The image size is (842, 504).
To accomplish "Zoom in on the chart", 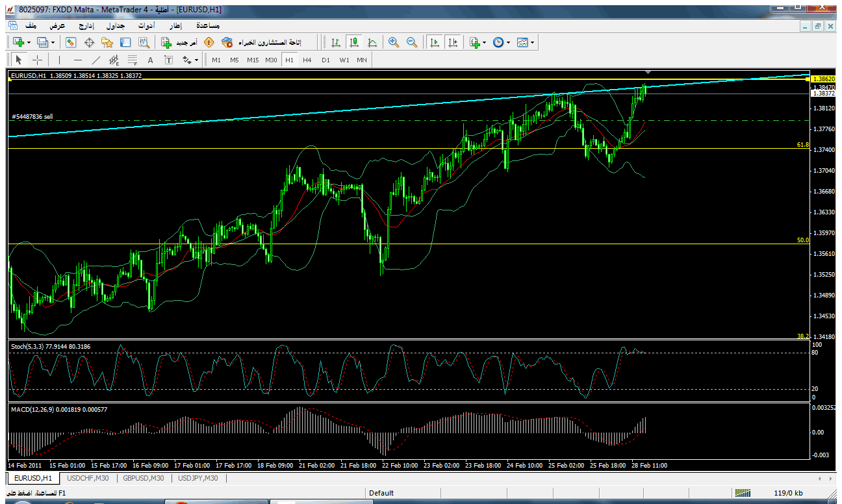I will 394,42.
